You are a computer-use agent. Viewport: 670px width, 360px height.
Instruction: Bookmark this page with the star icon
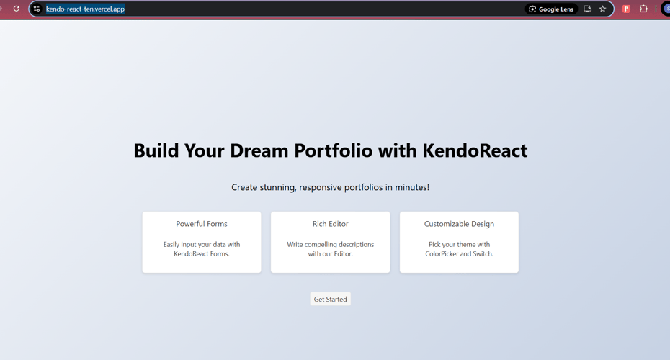pos(602,9)
